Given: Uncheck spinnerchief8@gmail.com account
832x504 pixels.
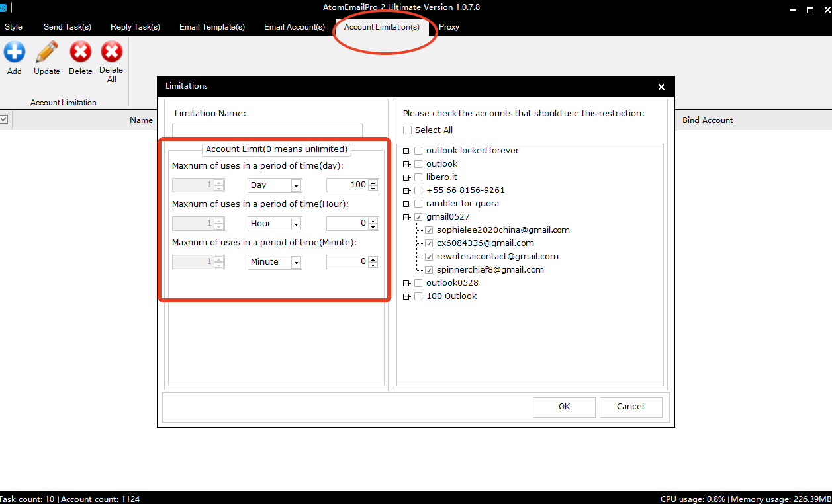Looking at the screenshot, I should [x=430, y=270].
